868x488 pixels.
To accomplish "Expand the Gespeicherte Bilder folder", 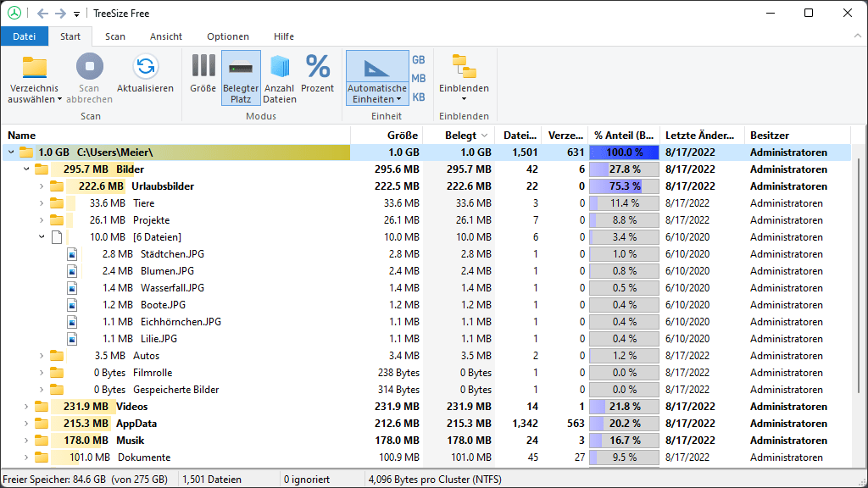I will pyautogui.click(x=42, y=390).
